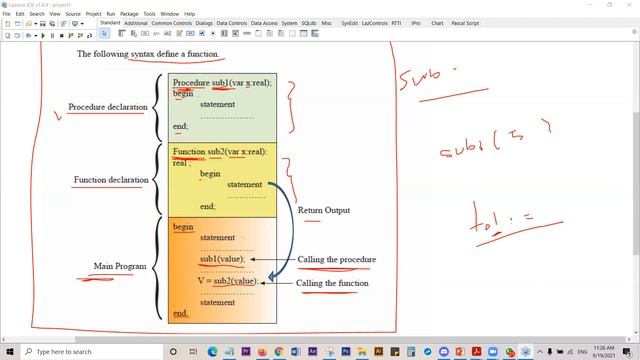
Task: Choose the TLabel component in the palette
Action: [156, 33]
